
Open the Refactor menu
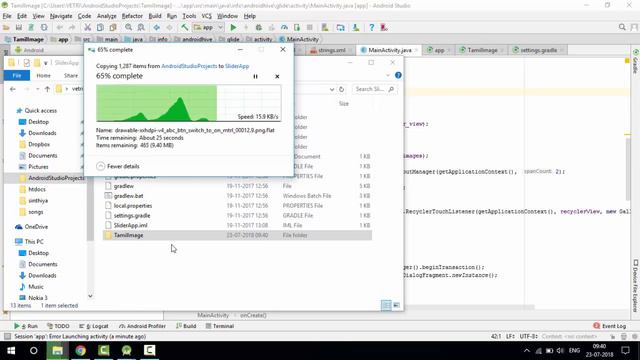tap(132, 16)
